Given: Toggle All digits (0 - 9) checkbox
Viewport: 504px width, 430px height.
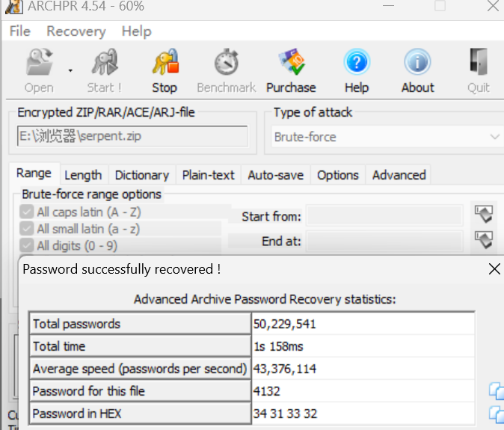Looking at the screenshot, I should point(27,245).
